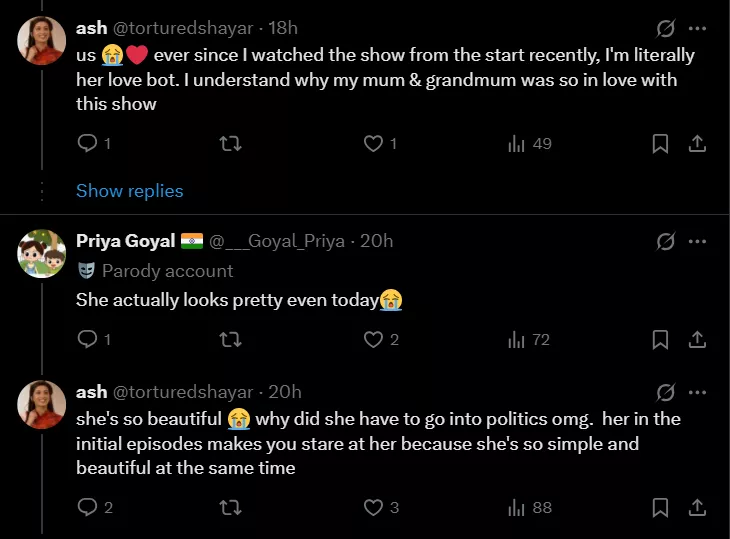Screen dimensions: 730x539
Task: Bookmark ash's 'love bot' tweet
Action: click(660, 144)
